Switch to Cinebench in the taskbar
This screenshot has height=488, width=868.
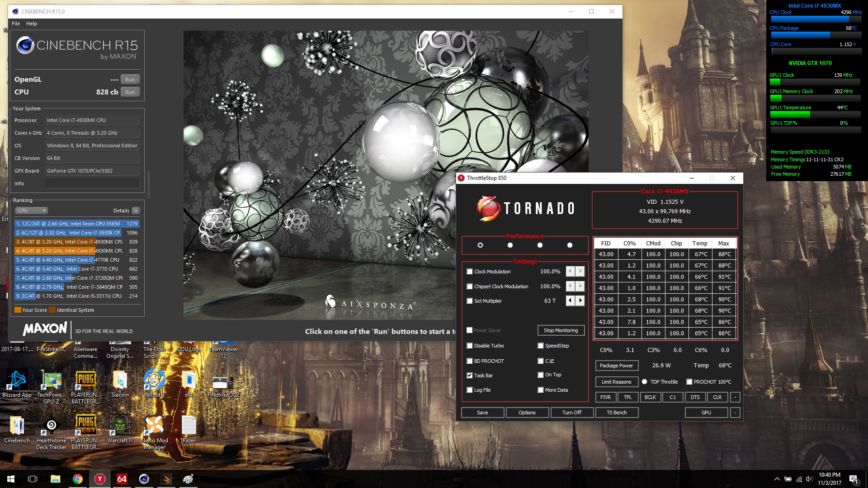click(144, 479)
